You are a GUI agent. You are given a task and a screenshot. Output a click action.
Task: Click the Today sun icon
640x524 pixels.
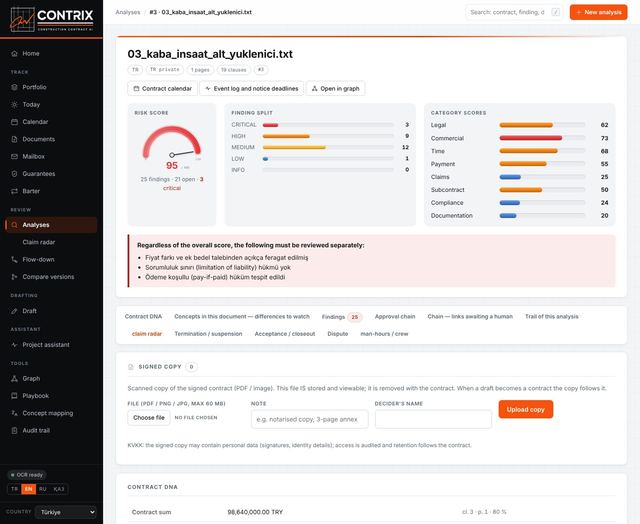click(14, 104)
